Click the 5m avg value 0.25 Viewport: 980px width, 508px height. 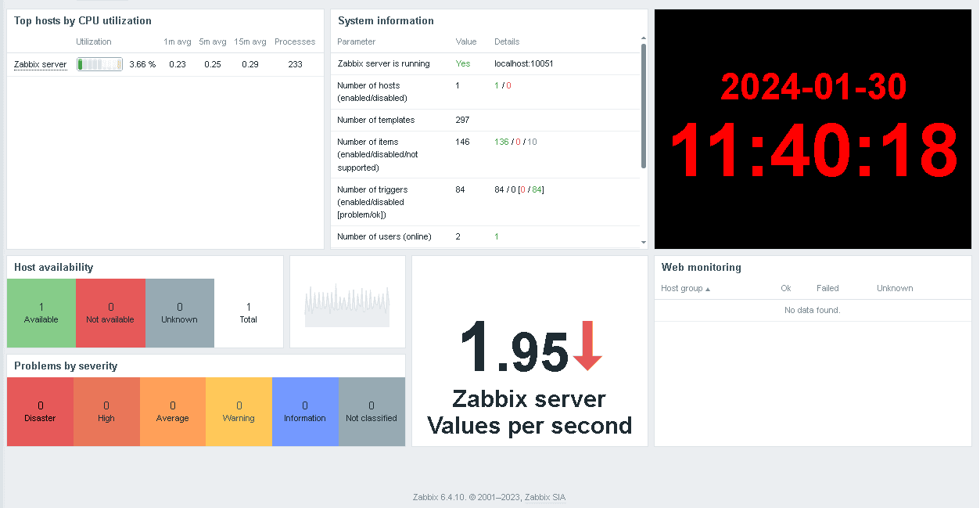point(213,64)
